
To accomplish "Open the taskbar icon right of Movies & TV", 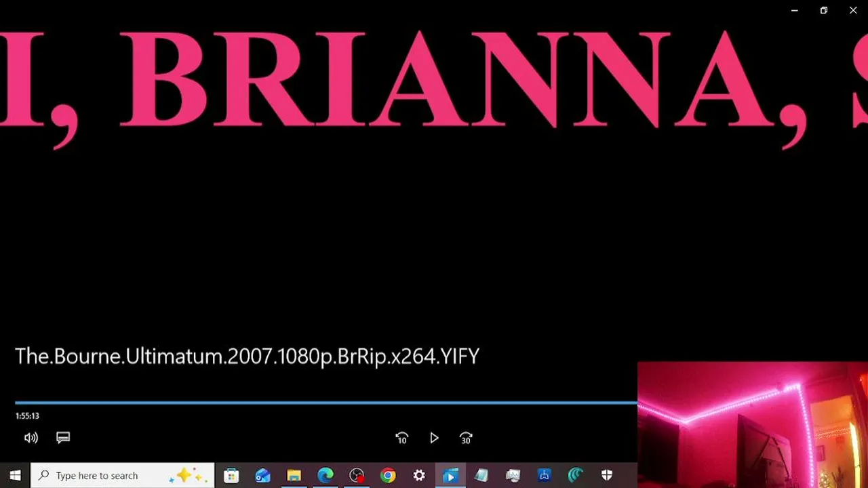I will click(x=481, y=476).
